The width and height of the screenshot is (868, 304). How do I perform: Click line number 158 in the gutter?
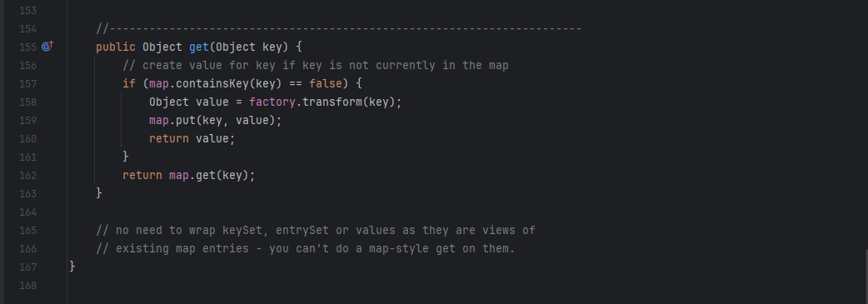tap(27, 102)
